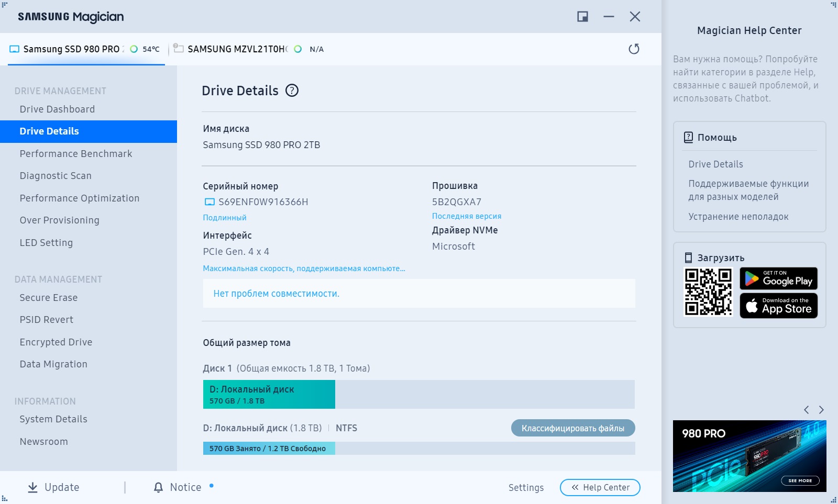Open Settings

coord(526,488)
